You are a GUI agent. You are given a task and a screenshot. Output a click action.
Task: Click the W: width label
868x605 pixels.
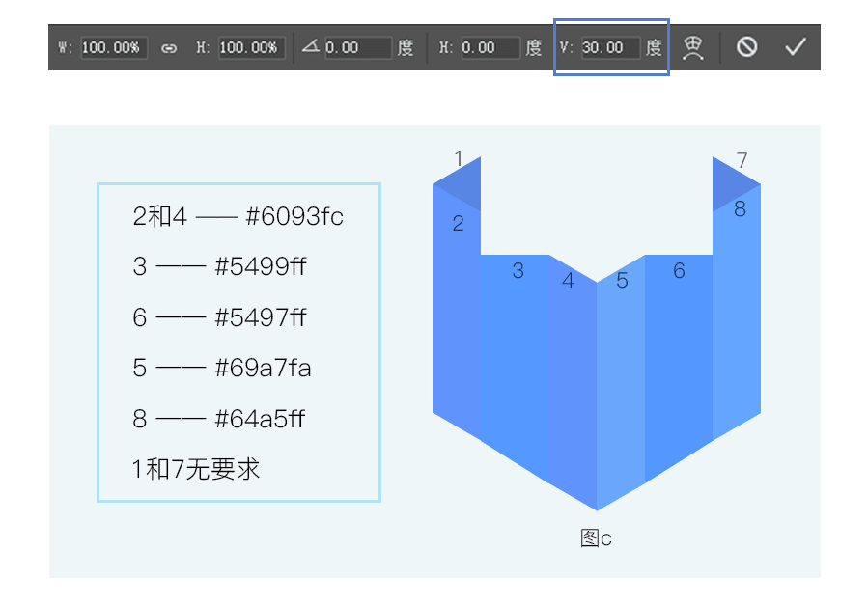click(x=66, y=47)
